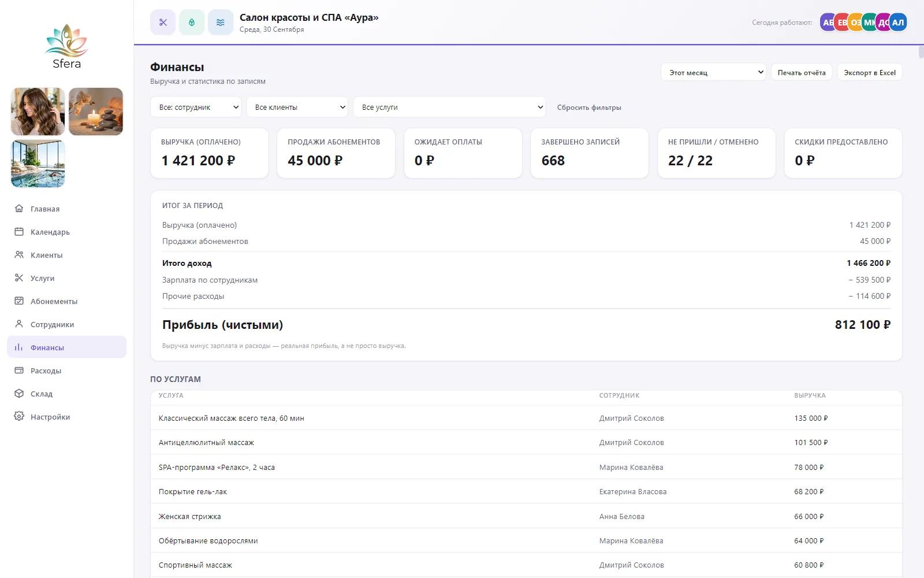Click the Продажи абонементов stat card

336,153
